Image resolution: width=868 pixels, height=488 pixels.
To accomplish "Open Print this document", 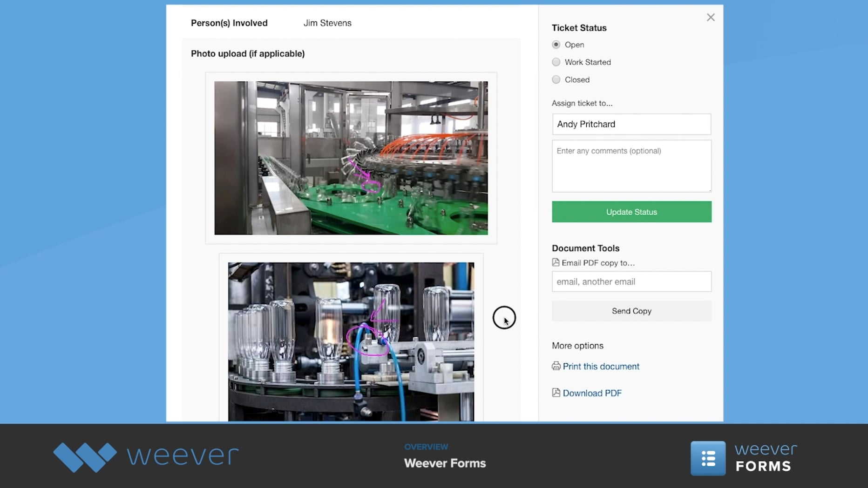I will (x=600, y=366).
